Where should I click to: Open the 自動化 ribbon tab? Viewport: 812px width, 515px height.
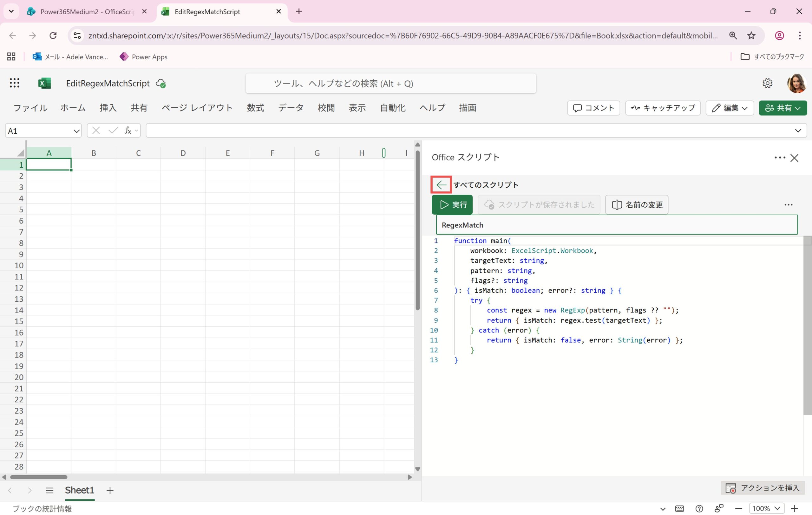[392, 108]
